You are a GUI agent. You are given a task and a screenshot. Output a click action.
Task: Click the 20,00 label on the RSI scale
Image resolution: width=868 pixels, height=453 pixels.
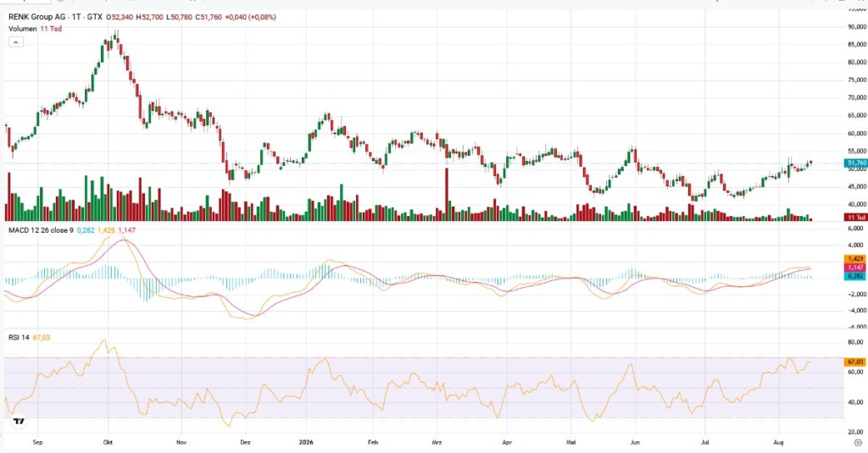point(856,433)
